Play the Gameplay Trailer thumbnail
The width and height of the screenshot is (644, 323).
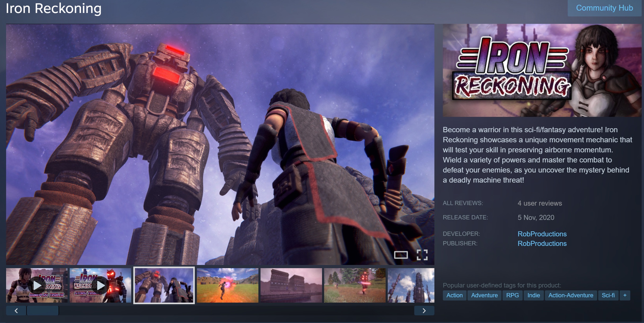coord(37,285)
